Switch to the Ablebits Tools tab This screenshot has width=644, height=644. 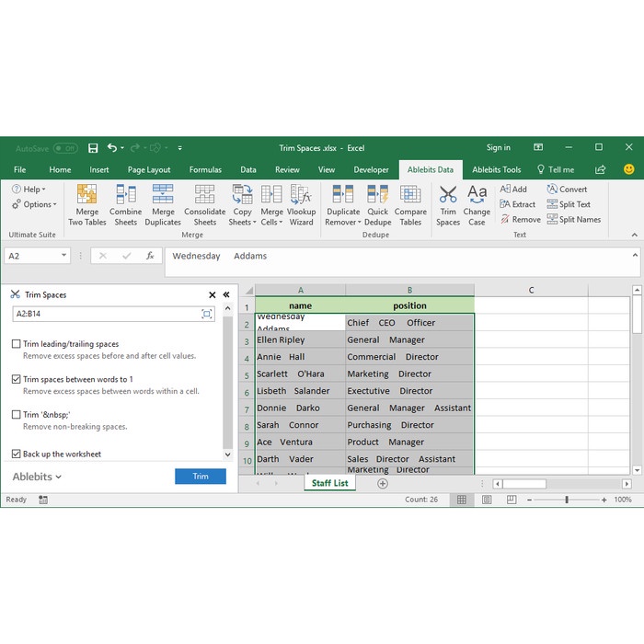click(496, 169)
